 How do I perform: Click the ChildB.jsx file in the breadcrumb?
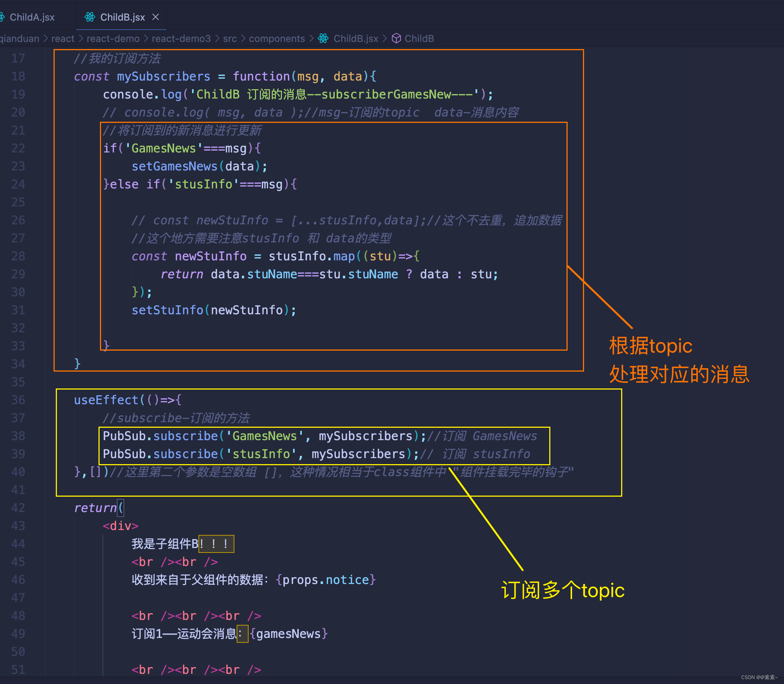pos(356,39)
